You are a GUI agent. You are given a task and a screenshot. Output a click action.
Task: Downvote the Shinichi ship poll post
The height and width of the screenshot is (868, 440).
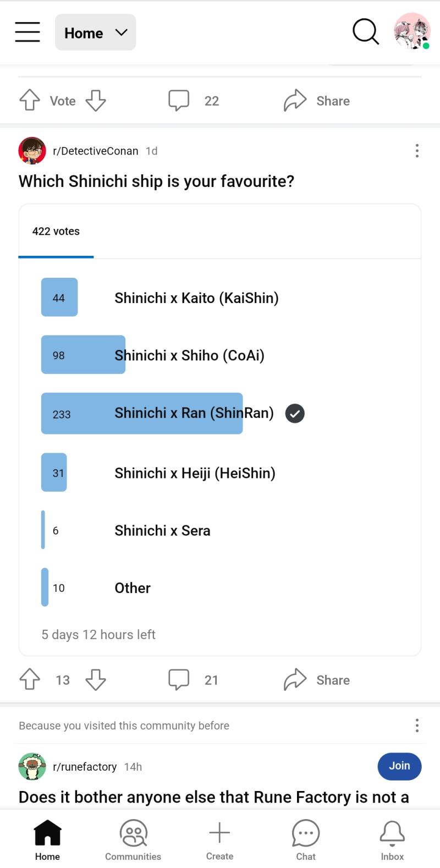click(x=96, y=679)
